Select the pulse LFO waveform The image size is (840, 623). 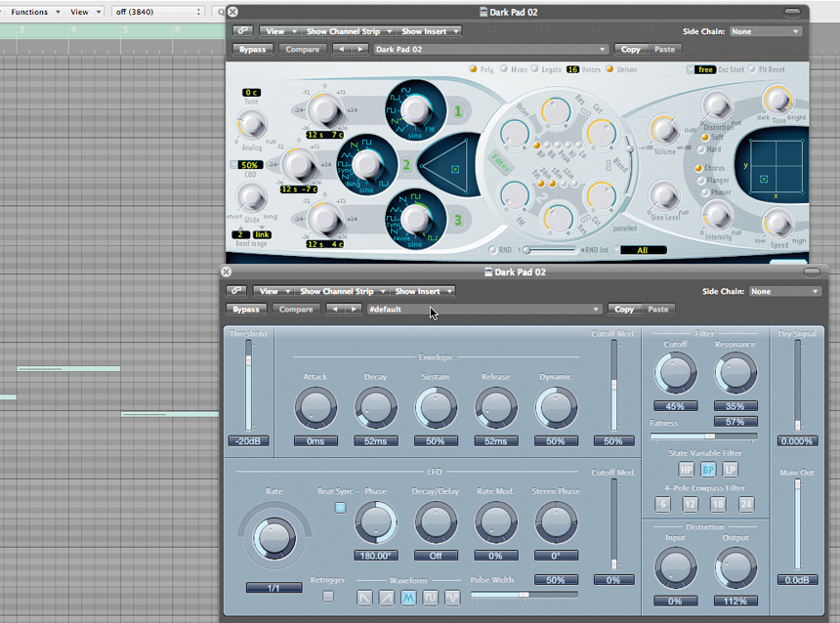pyautogui.click(x=430, y=598)
